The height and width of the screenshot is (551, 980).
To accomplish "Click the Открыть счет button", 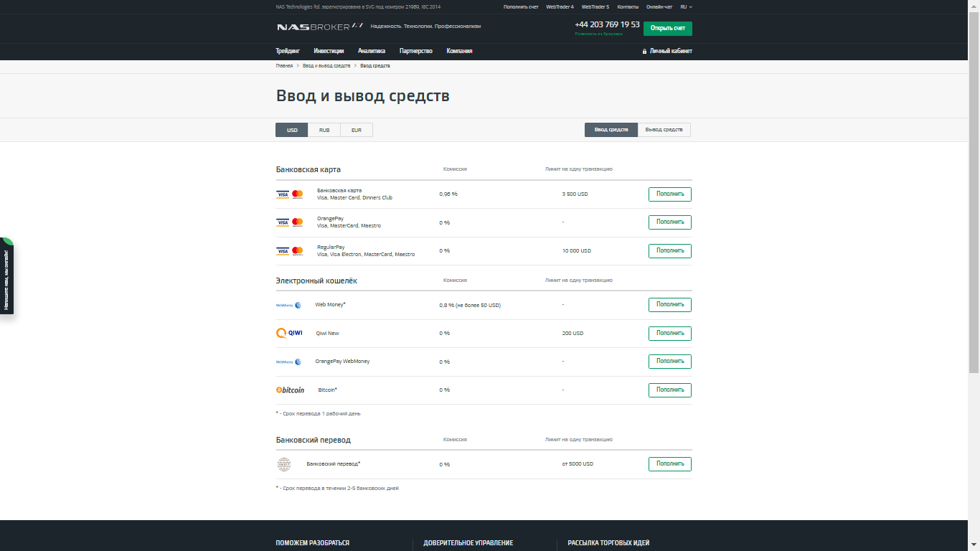I will coord(668,28).
